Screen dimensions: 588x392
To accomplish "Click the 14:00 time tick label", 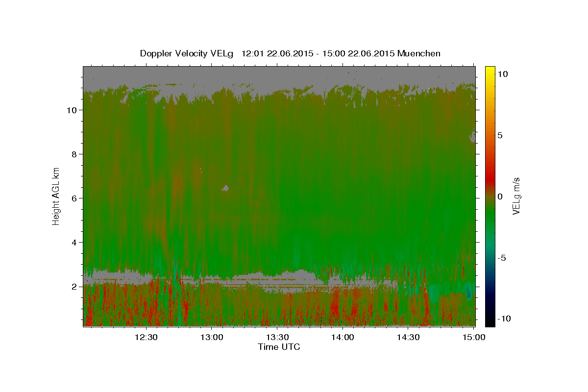I will [x=343, y=337].
